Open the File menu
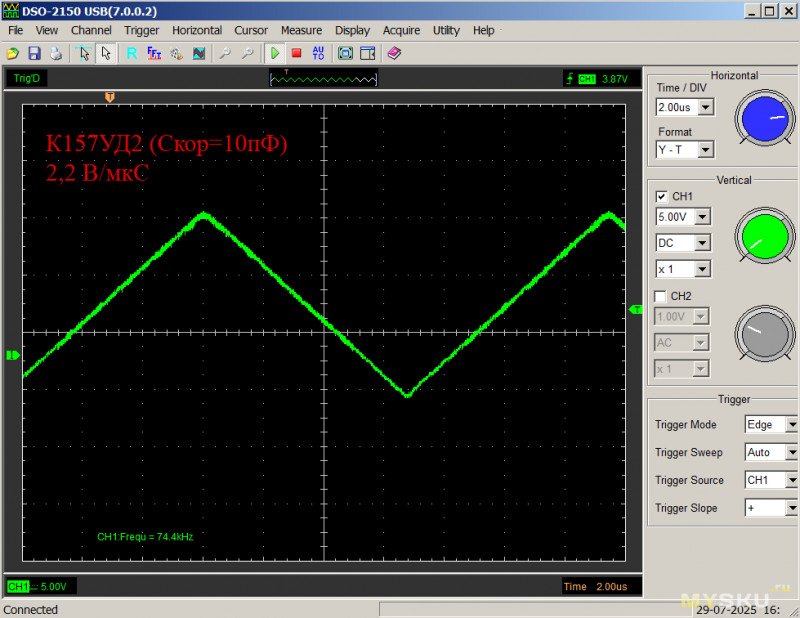The width and height of the screenshot is (800, 618). [x=15, y=30]
